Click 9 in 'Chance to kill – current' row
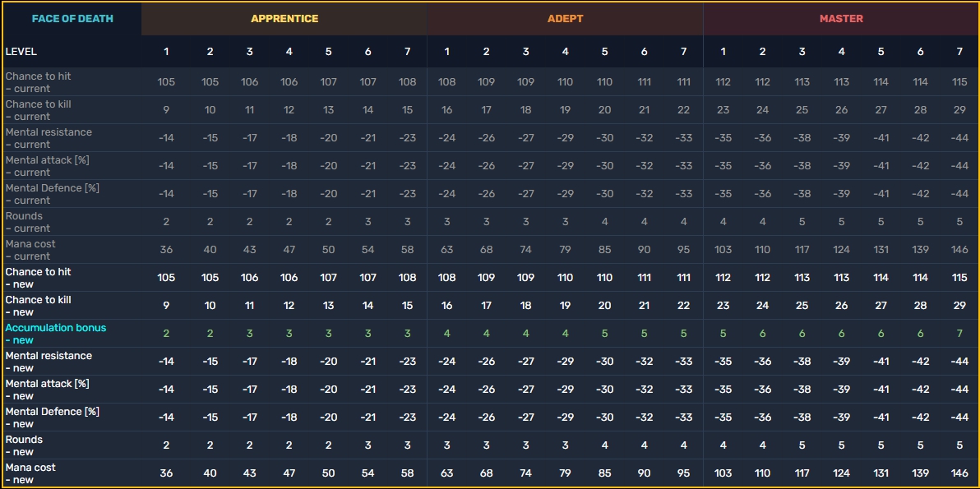Screen dimensions: 980x489 pyautogui.click(x=166, y=110)
